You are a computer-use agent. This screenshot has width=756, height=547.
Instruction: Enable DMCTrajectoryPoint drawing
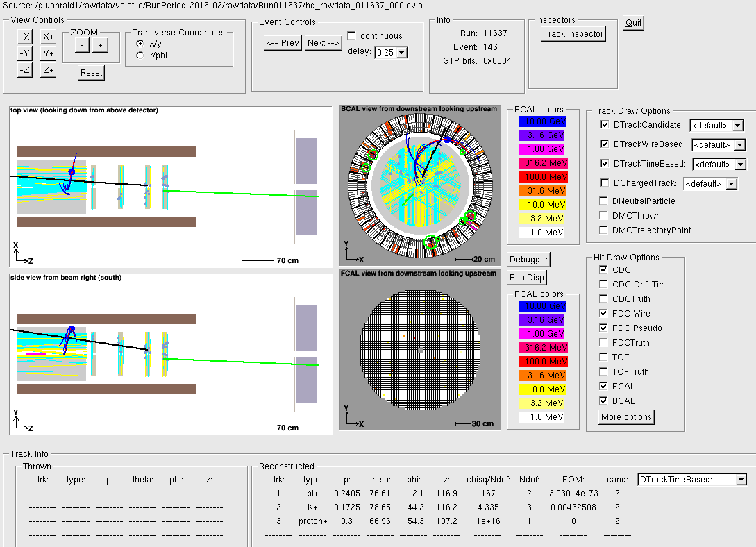(603, 230)
